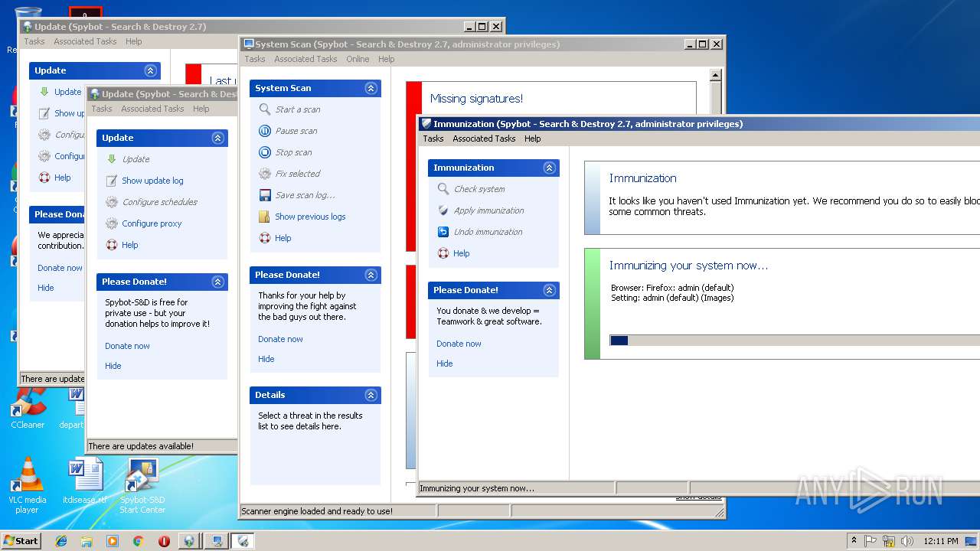980x551 pixels.
Task: Click the volume speaker tray icon
Action: click(907, 541)
